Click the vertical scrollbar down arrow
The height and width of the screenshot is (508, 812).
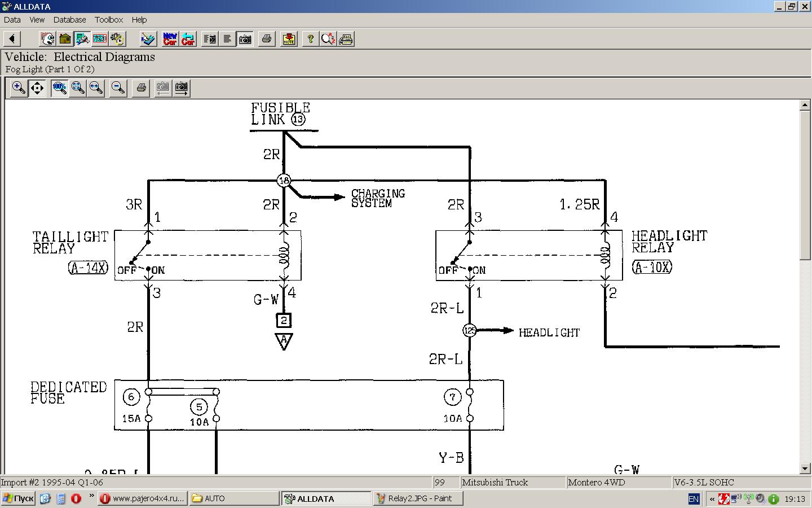805,468
